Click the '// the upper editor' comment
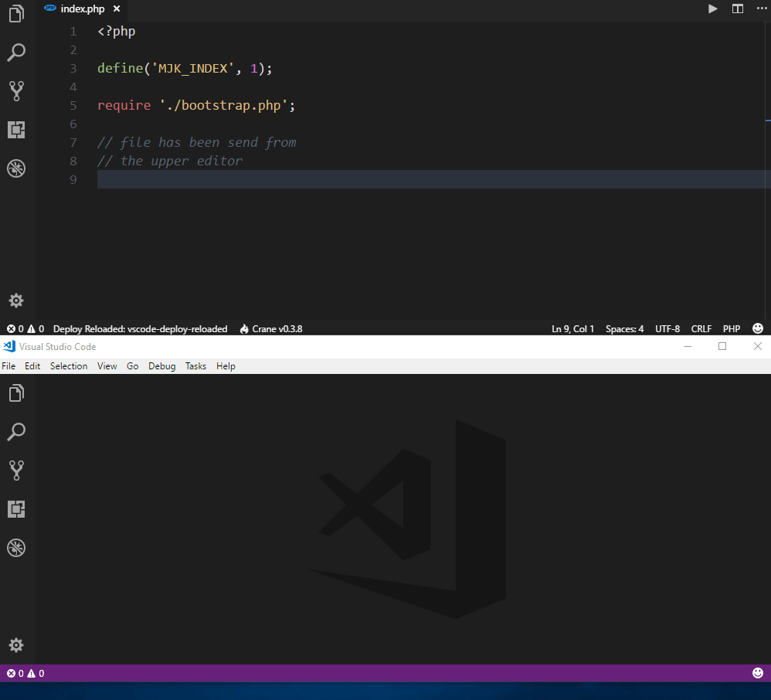This screenshot has height=700, width=771. tap(170, 161)
